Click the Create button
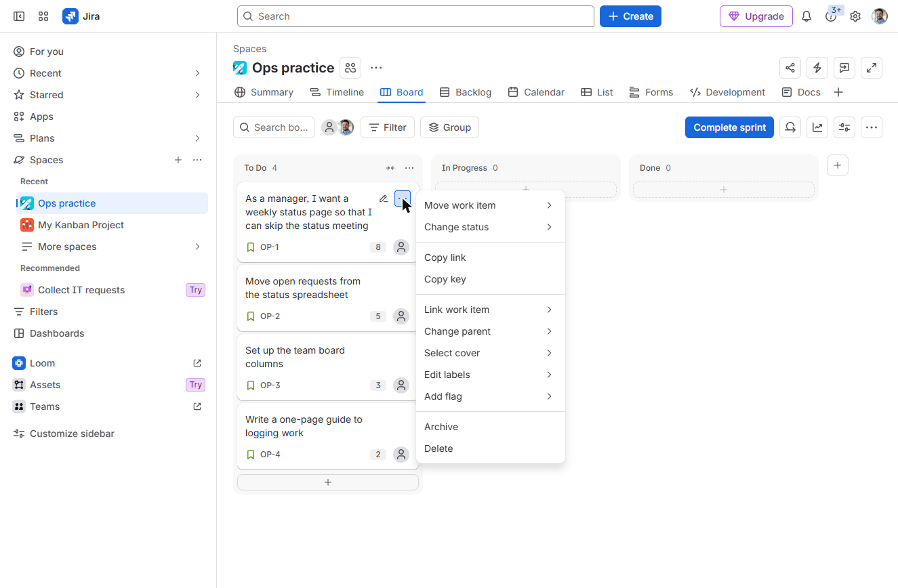 coord(630,16)
